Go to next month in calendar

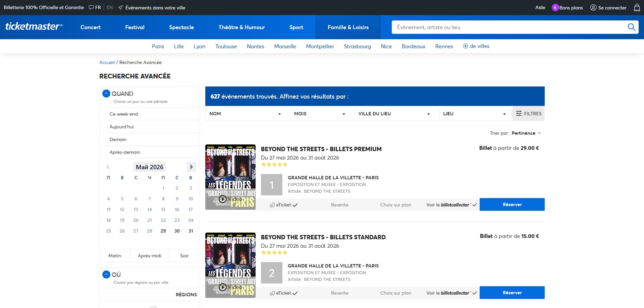pyautogui.click(x=191, y=167)
